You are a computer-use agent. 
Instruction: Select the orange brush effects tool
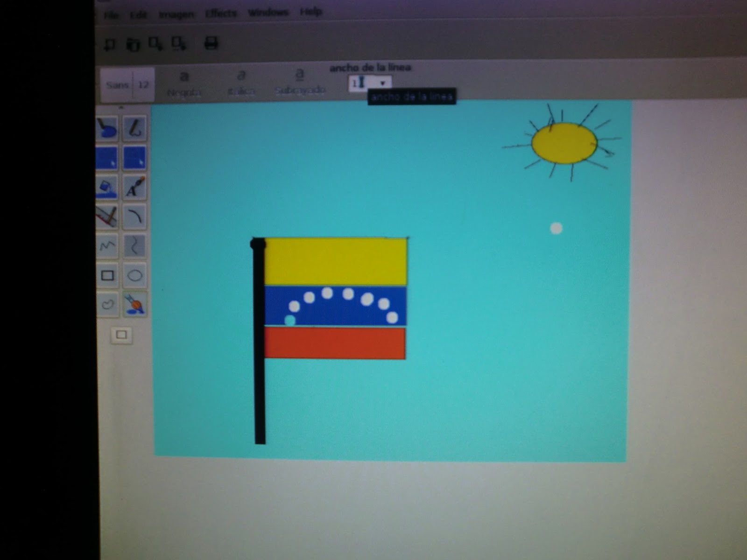point(134,304)
